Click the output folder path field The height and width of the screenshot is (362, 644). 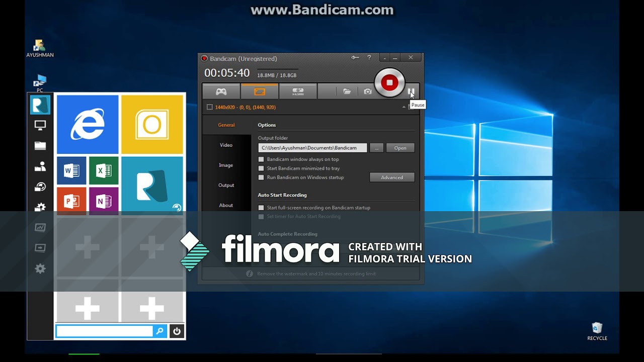(312, 148)
